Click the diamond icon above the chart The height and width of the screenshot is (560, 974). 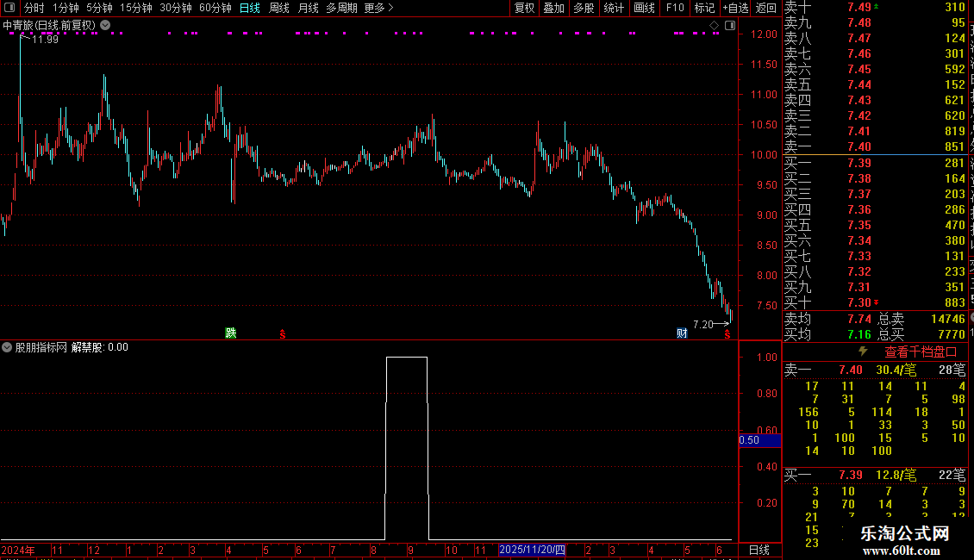[715, 26]
